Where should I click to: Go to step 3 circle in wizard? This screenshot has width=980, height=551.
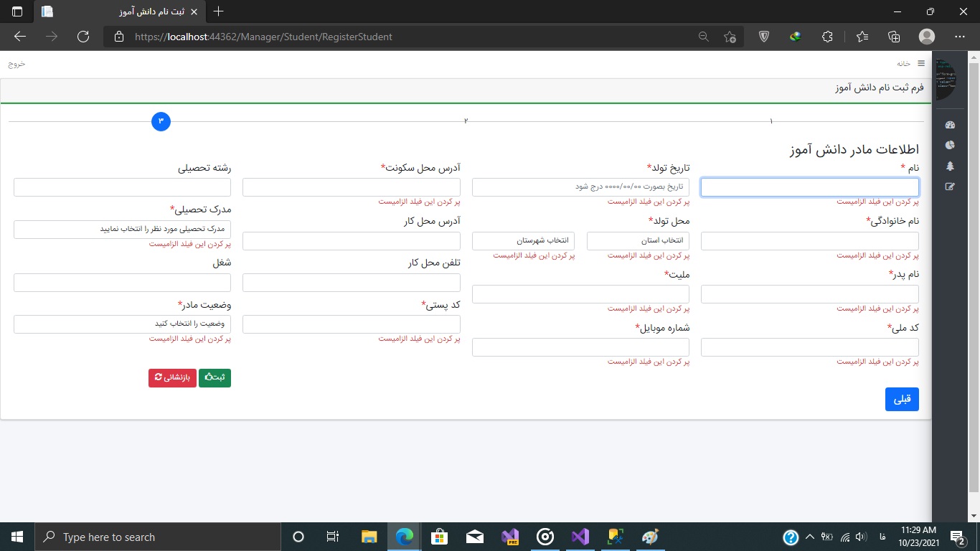click(161, 121)
